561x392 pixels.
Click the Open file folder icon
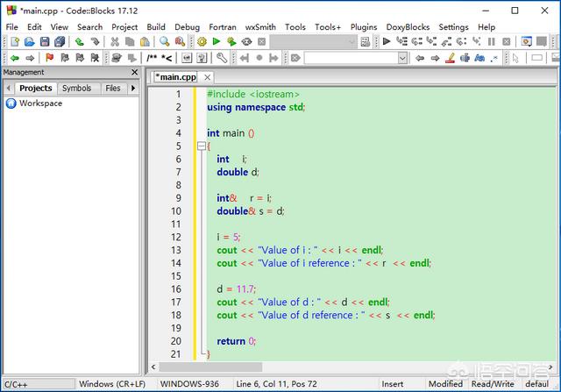(29, 41)
